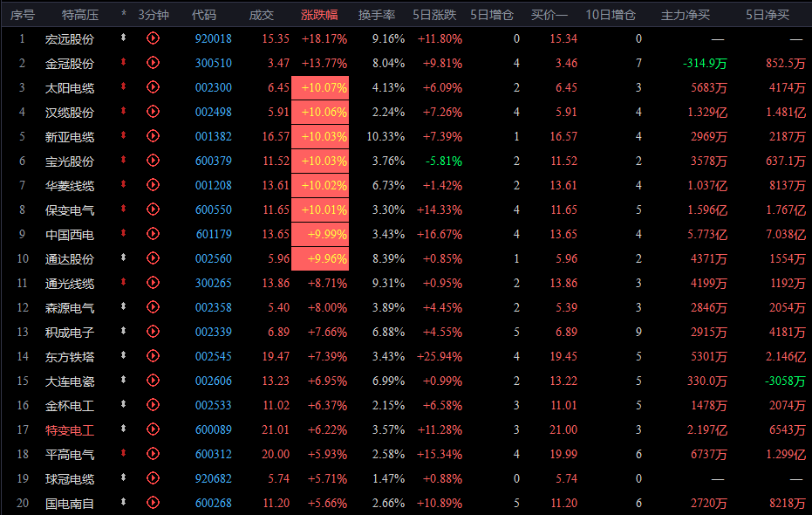
Task: Select the 东方铁塔 row
Action: [x=406, y=356]
